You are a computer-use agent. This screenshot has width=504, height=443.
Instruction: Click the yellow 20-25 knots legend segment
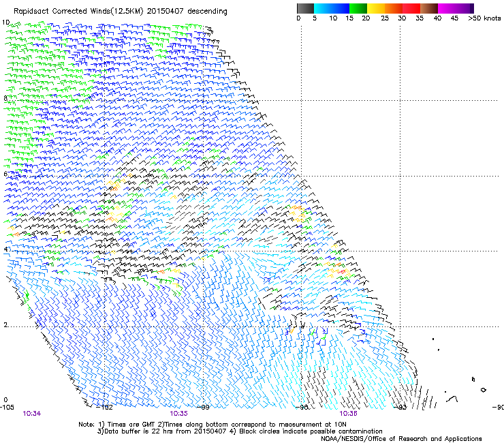click(376, 8)
